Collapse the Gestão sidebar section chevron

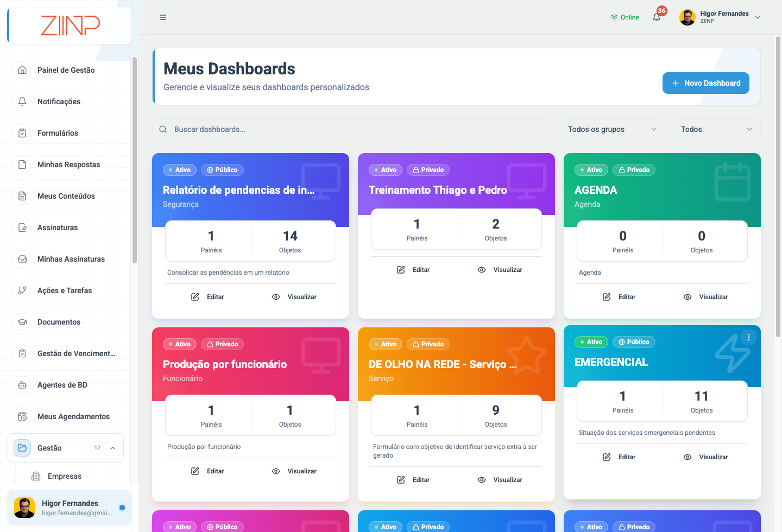pos(113,448)
